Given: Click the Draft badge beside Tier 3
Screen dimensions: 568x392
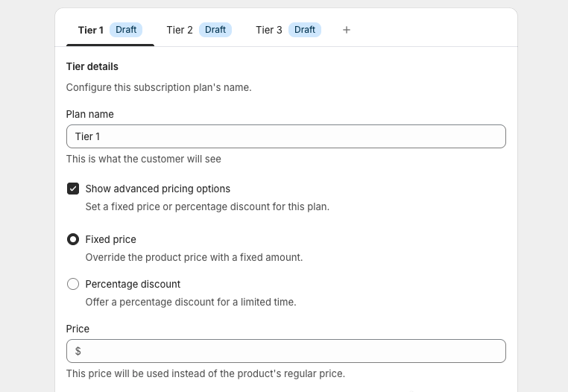Looking at the screenshot, I should pos(305,30).
